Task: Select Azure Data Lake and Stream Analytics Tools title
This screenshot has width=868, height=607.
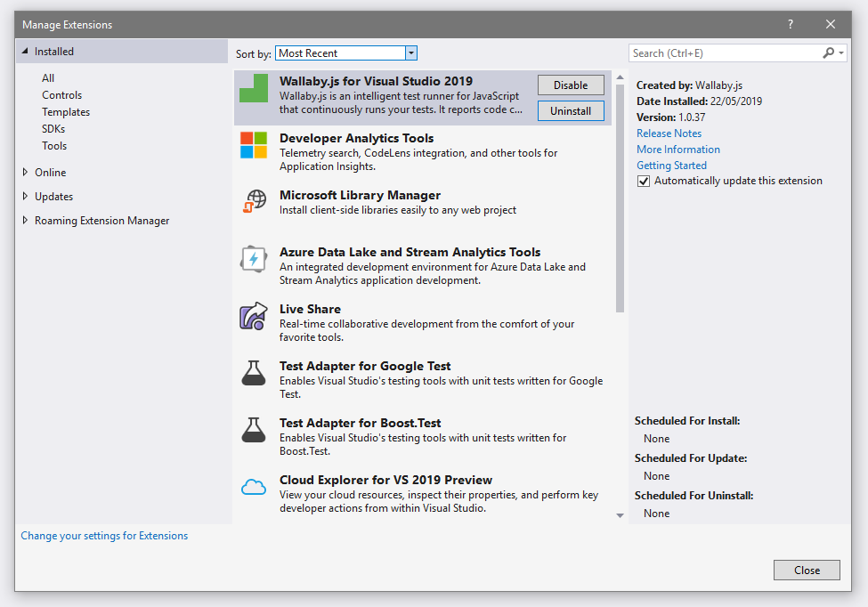Action: tap(410, 252)
